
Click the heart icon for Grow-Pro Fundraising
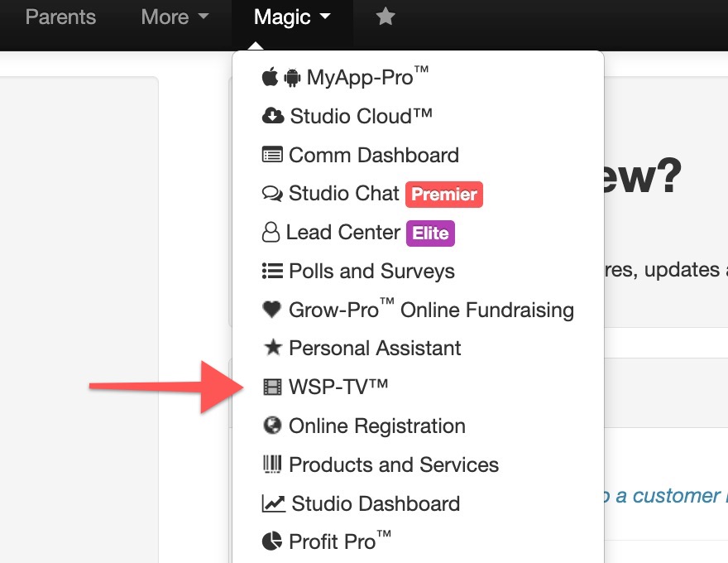click(x=271, y=310)
